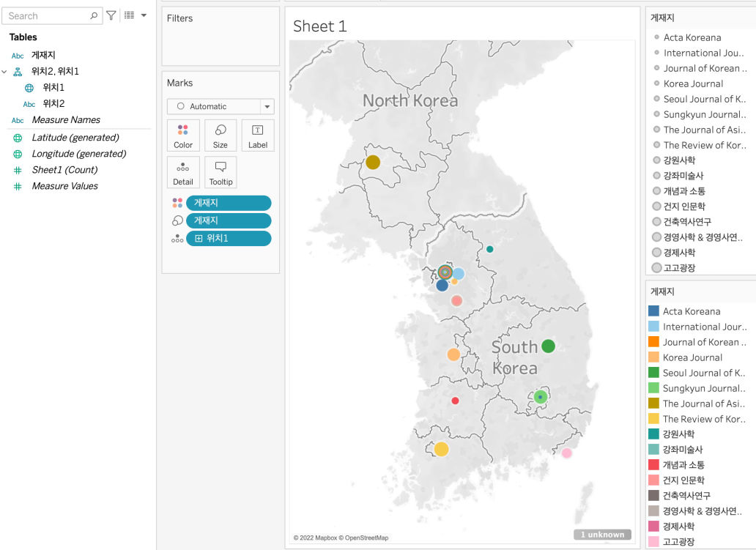
Task: Click the olive circle mark in North Korea
Action: (x=373, y=163)
